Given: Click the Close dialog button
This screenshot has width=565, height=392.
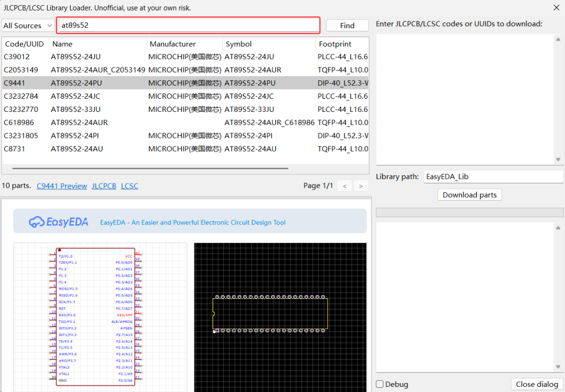Looking at the screenshot, I should 537,384.
